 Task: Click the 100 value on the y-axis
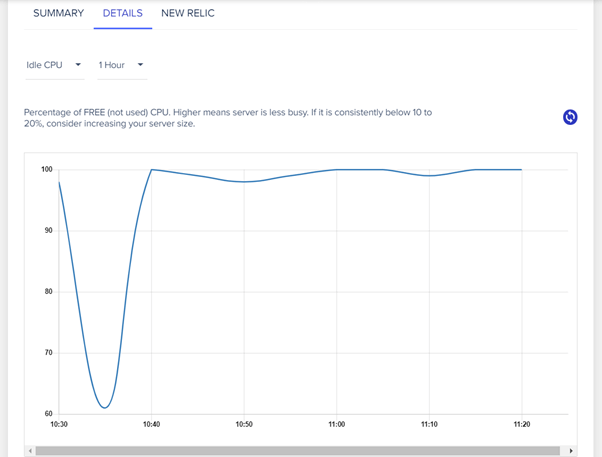tap(47, 169)
